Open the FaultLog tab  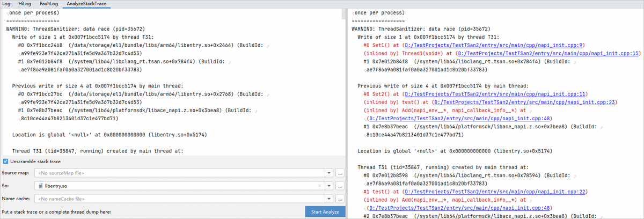pyautogui.click(x=49, y=3)
